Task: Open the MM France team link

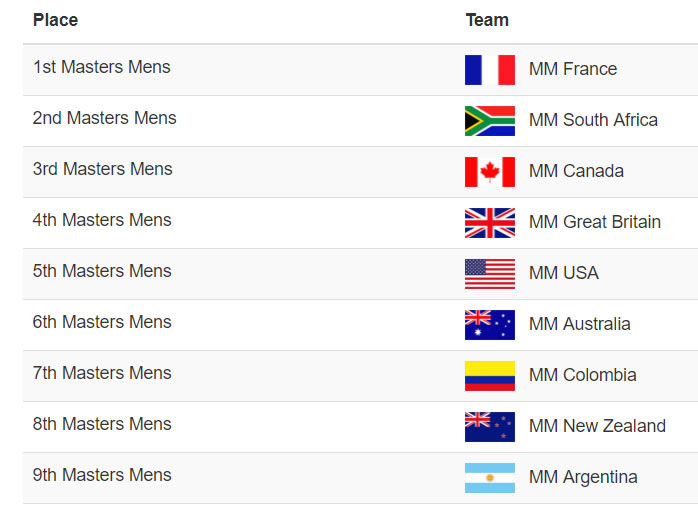Action: [573, 69]
